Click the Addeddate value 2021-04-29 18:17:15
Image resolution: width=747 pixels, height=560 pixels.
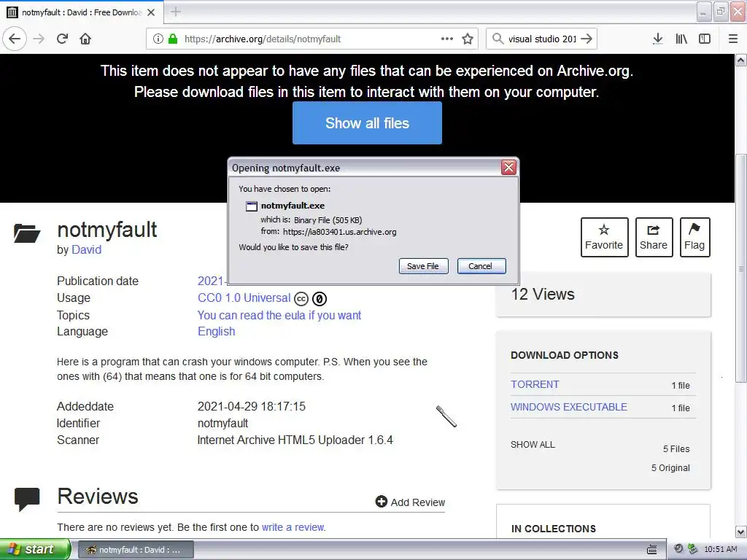[251, 407]
